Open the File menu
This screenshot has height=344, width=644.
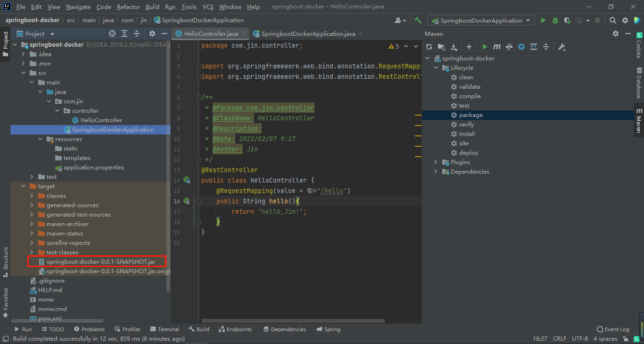(21, 7)
